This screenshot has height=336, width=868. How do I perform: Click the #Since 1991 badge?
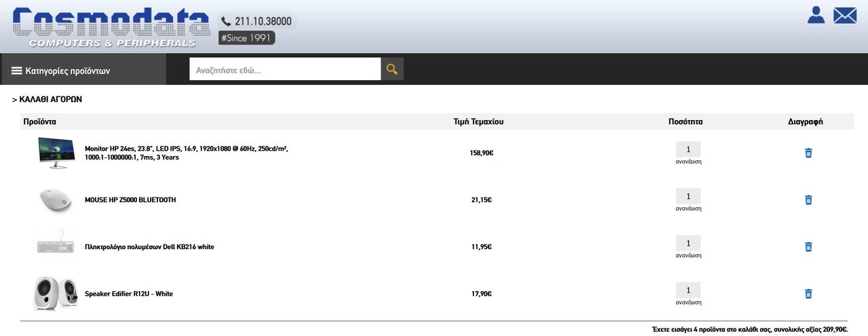[247, 38]
